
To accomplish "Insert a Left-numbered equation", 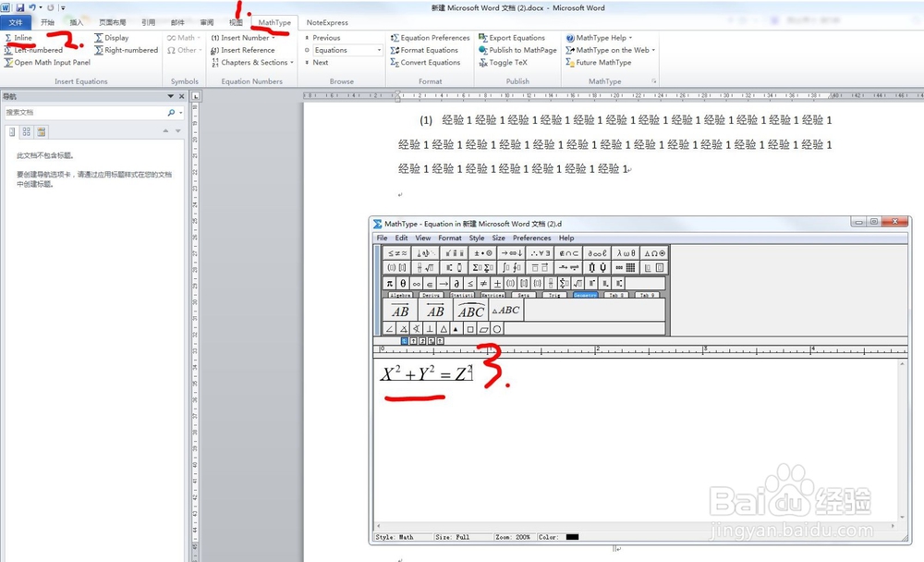I will (x=33, y=50).
